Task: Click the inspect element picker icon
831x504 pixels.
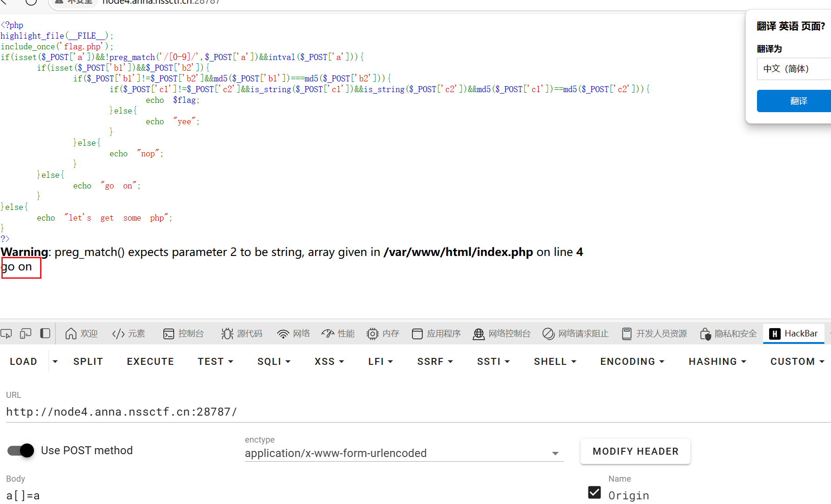Action: coord(7,333)
